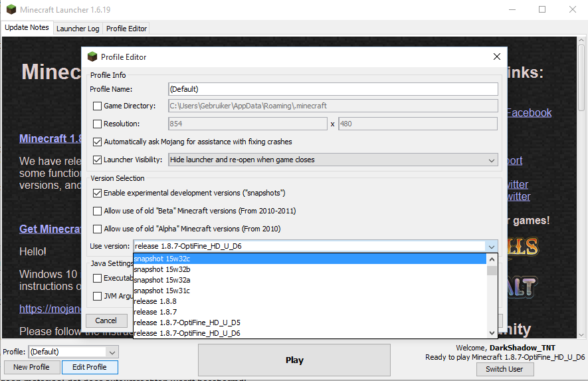Select release 1.8.7-OptiFine_HD_U_D5
Screen dimensions: 588x381
[310, 322]
